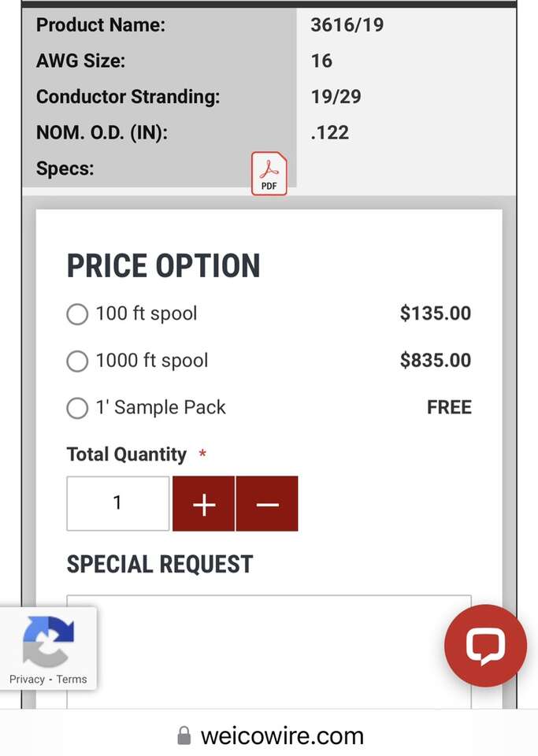Tap the weicowire.com address bar
Image resolution: width=538 pixels, height=756 pixels.
[x=281, y=736]
